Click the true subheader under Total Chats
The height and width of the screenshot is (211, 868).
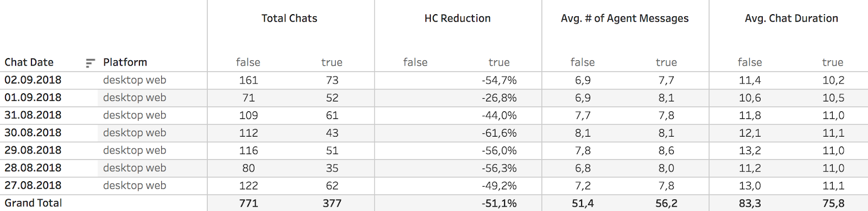pos(331,62)
